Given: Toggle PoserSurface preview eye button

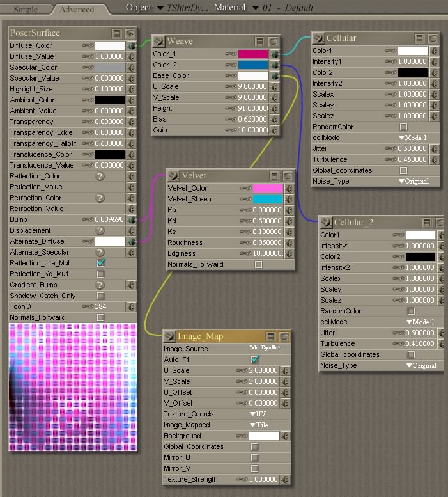Looking at the screenshot, I should pyautogui.click(x=130, y=33).
